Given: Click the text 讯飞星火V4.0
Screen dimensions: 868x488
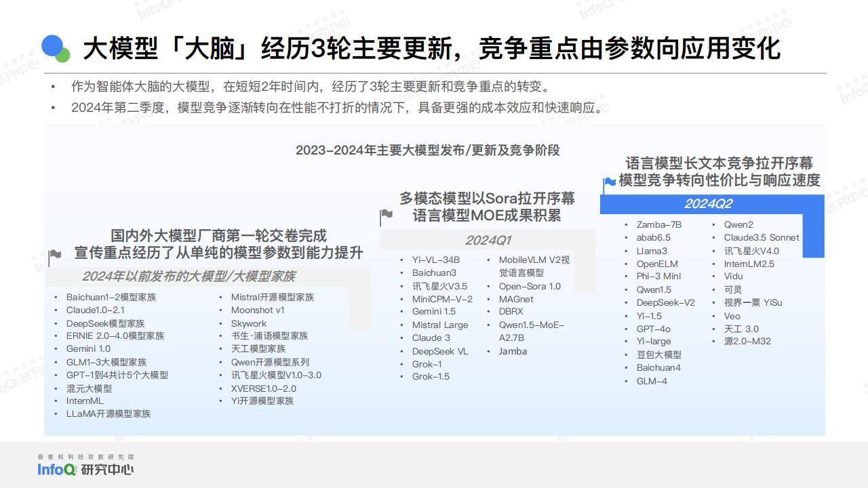Looking at the screenshot, I should tap(751, 251).
